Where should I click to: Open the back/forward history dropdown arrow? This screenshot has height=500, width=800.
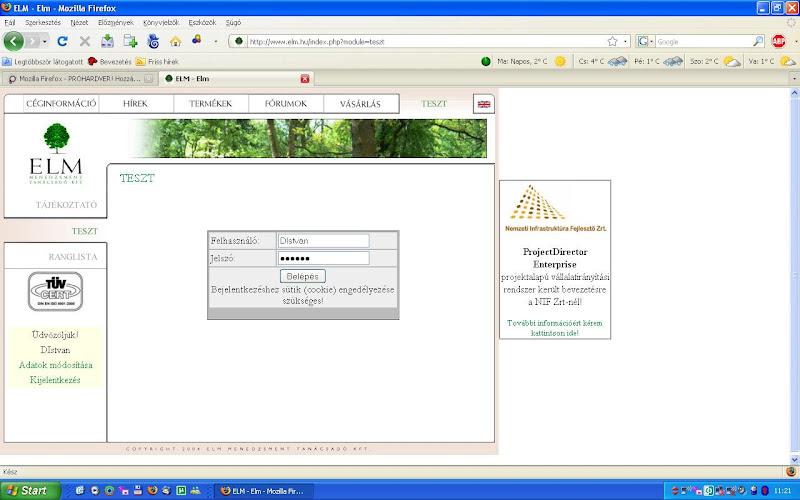45,41
